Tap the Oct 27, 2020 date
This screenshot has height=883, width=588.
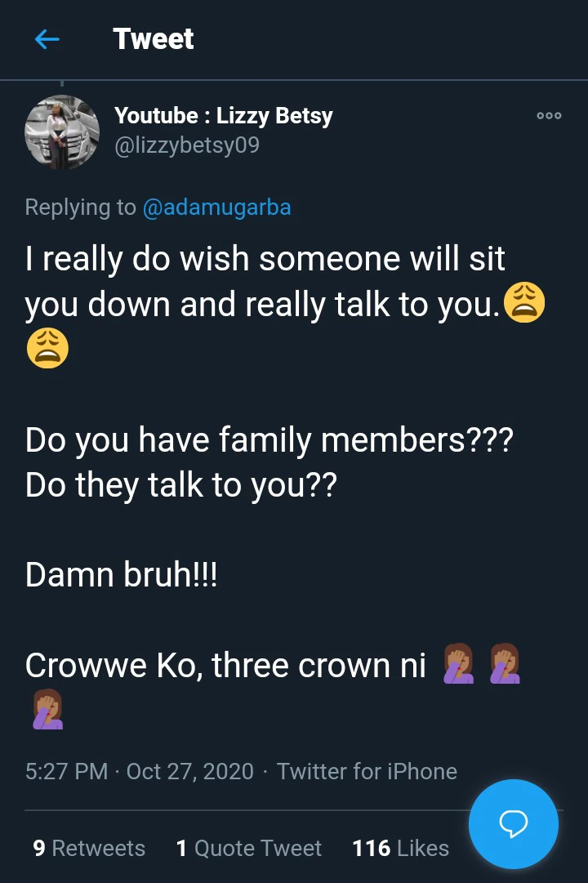pos(190,771)
